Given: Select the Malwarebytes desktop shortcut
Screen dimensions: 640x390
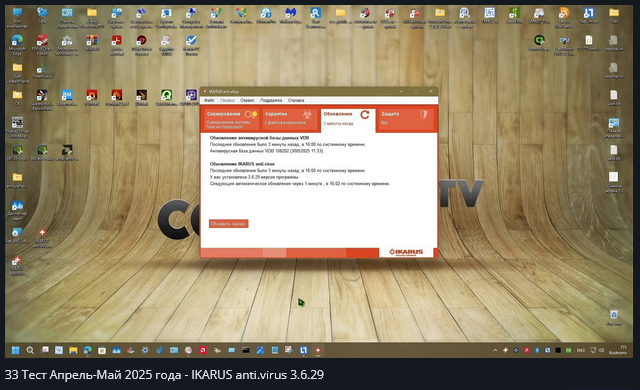Looking at the screenshot, I should click(291, 16).
